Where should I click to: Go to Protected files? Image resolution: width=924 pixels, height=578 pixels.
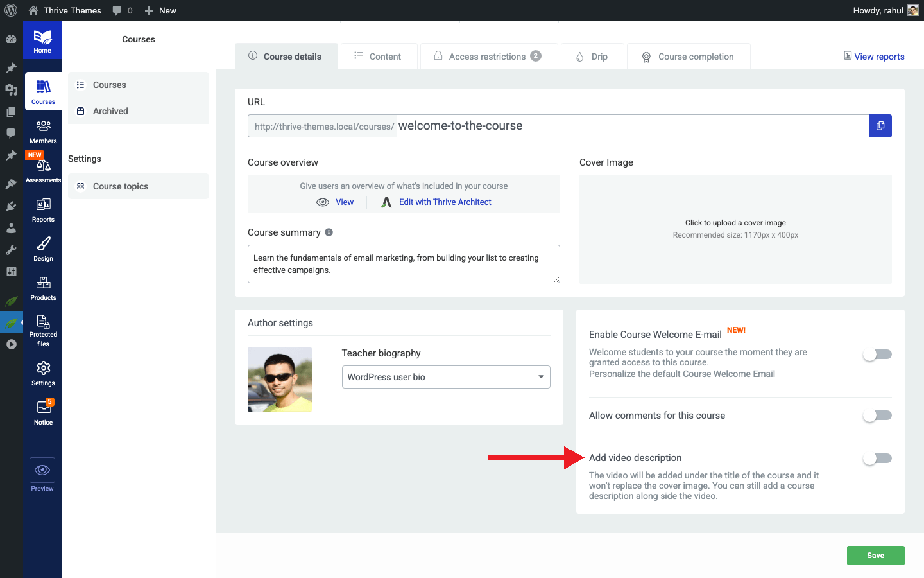click(43, 329)
